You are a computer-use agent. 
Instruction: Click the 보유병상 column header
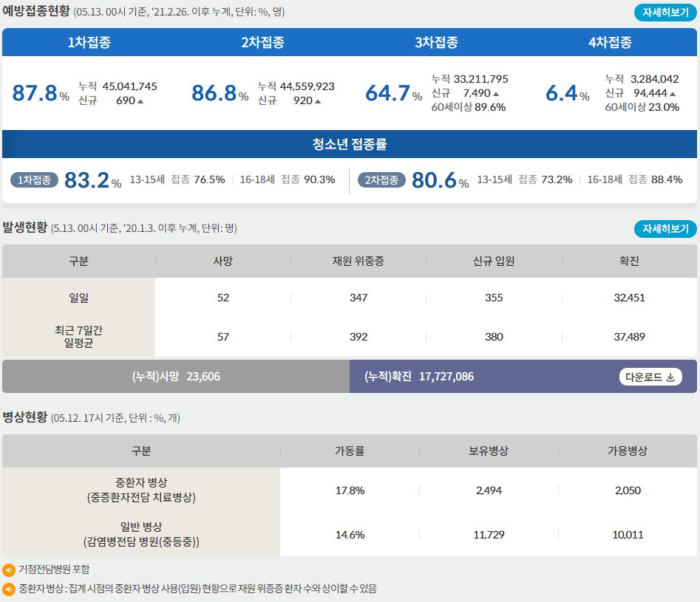(489, 451)
